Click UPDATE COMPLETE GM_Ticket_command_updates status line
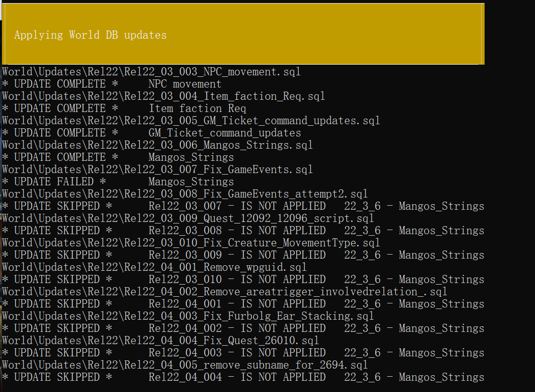The height and width of the screenshot is (392, 535). coord(152,133)
